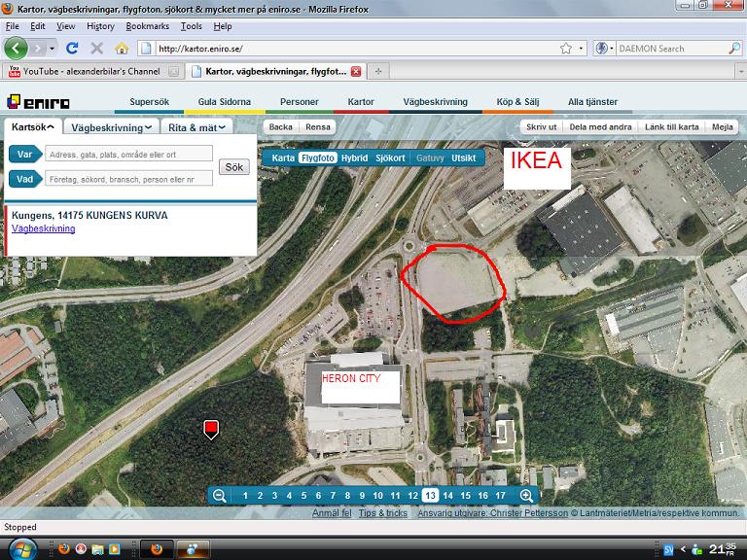The image size is (747, 560).
Task: Go to the home page icon
Action: pyautogui.click(x=122, y=48)
